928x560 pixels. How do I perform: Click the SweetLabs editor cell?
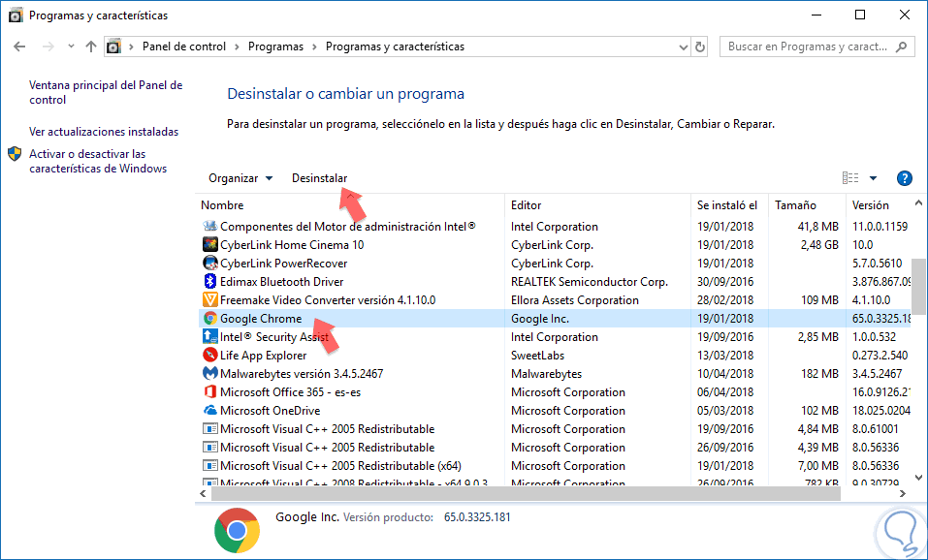point(537,355)
